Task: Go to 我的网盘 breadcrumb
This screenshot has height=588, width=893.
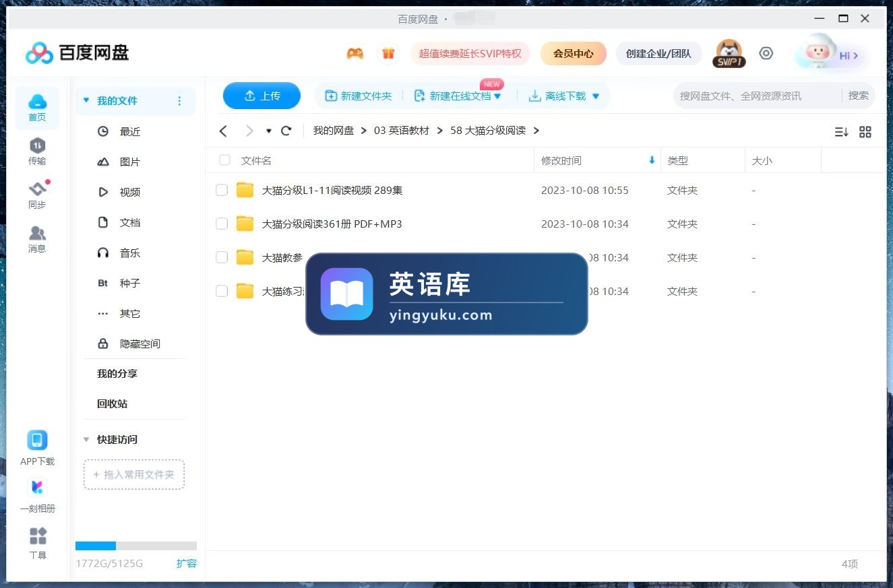Action: (x=334, y=131)
